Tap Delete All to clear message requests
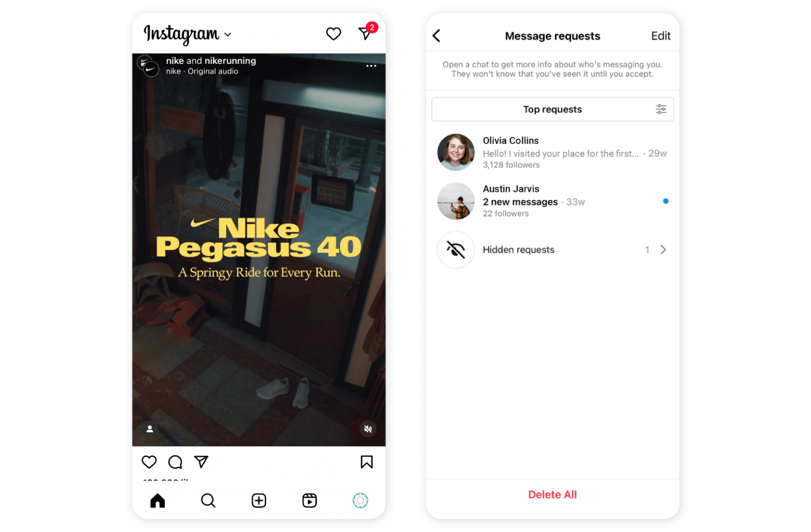The height and width of the screenshot is (532, 811). pos(552,495)
